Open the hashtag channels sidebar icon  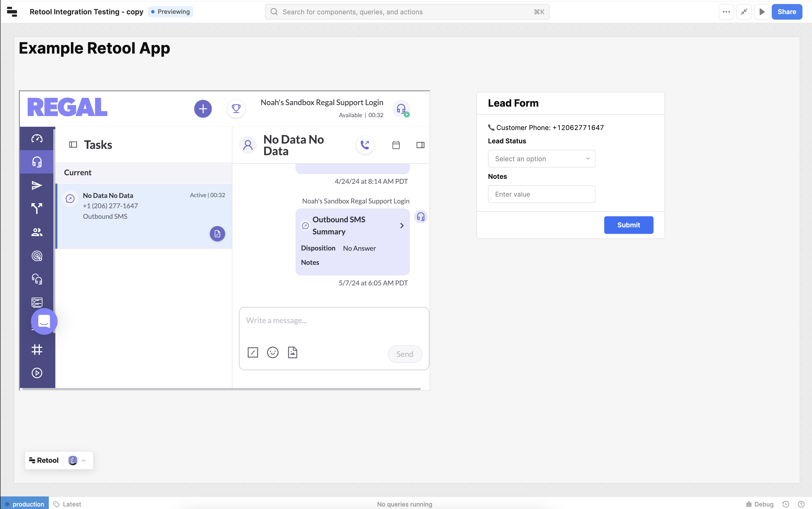point(37,350)
